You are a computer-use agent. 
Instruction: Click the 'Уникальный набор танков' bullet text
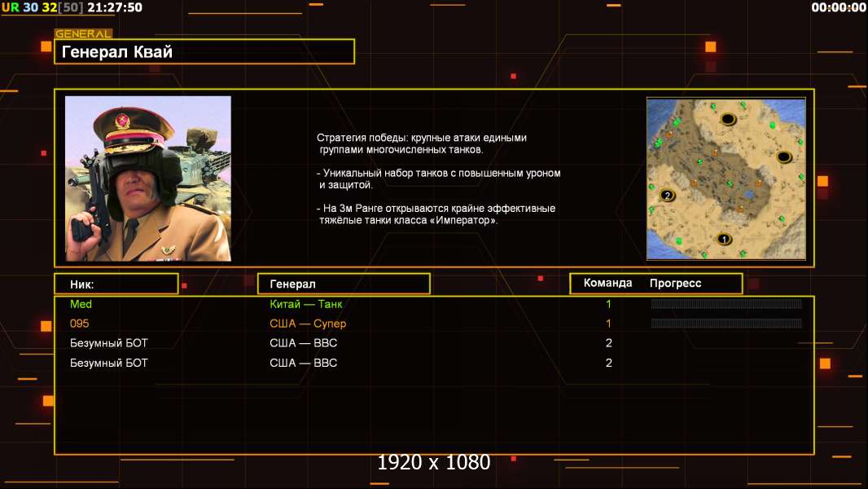[x=438, y=178]
